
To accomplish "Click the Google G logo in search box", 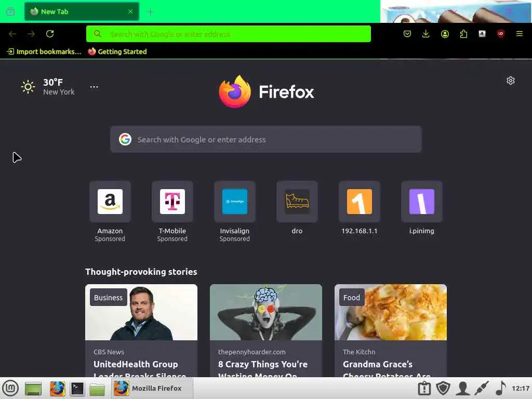I will pyautogui.click(x=125, y=139).
